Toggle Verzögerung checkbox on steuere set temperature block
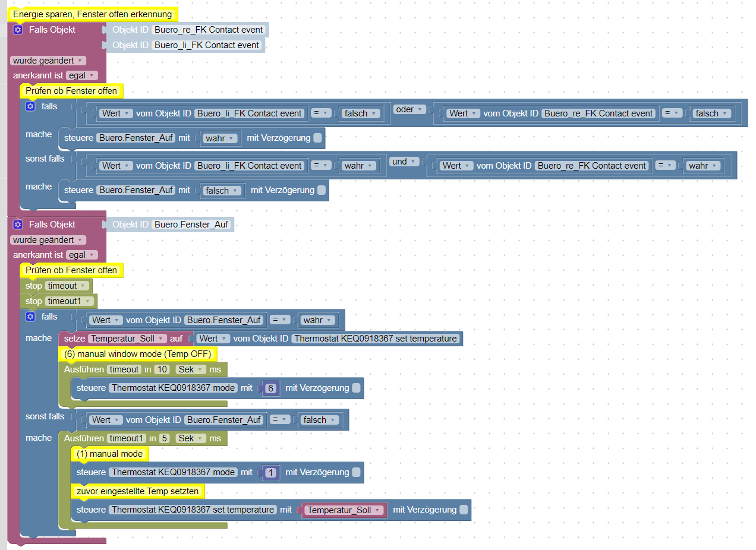This screenshot has height=550, width=756. coord(464,510)
